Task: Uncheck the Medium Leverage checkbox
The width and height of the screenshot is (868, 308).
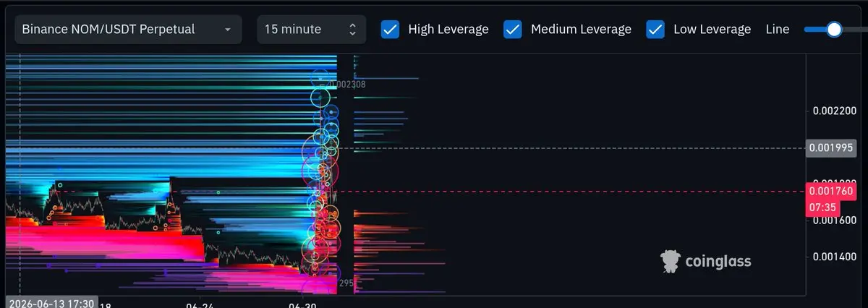Action: (513, 30)
